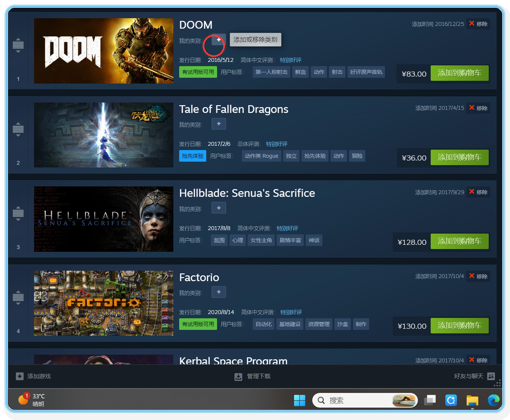510x420 pixels.
Task: Select the 剧情丰富 tag on Hellblade
Action: click(x=290, y=240)
